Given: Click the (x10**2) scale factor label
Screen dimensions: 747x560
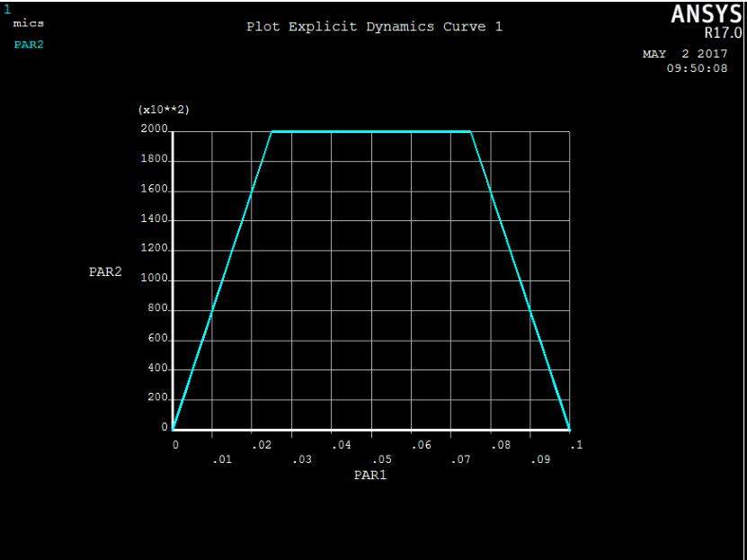Looking at the screenshot, I should (164, 110).
